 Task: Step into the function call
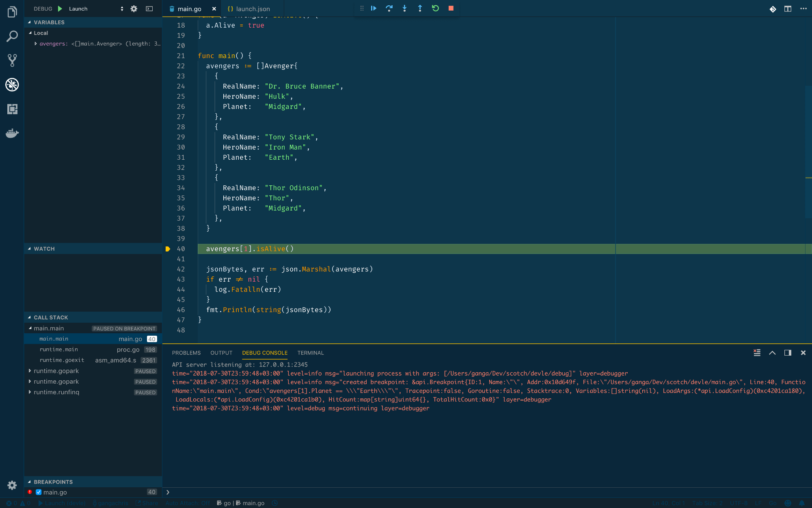pos(404,8)
